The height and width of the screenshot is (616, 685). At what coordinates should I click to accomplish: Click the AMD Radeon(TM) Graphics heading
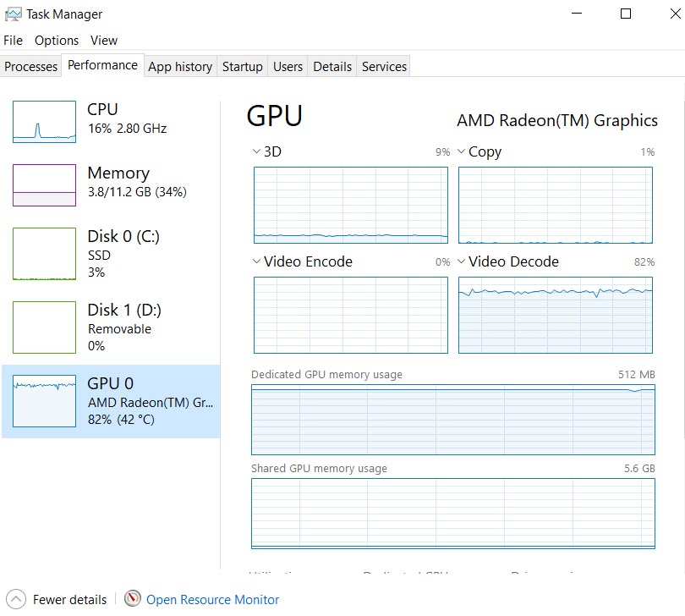tap(557, 120)
